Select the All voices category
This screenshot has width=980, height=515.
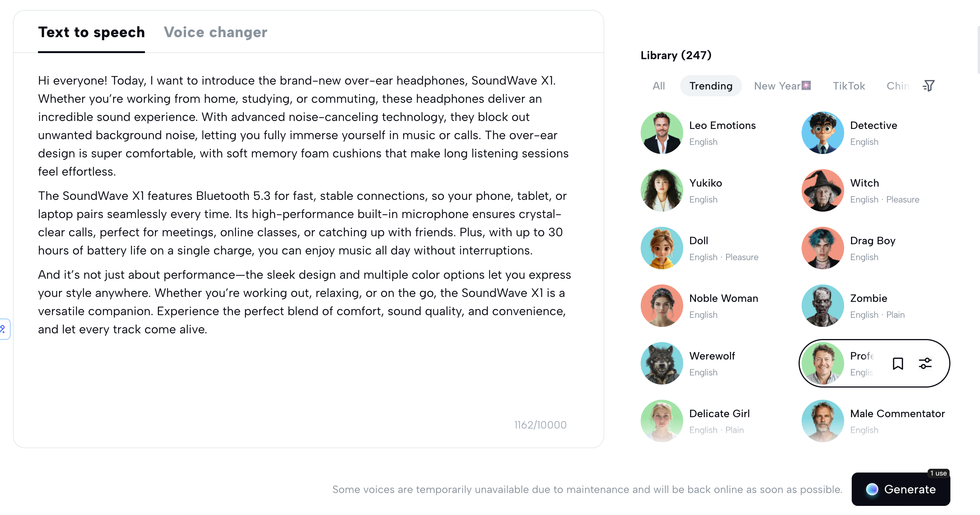click(x=659, y=85)
